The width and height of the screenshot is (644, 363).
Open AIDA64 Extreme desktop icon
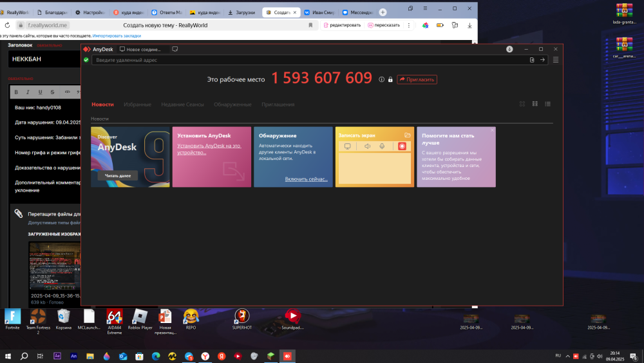click(x=114, y=322)
